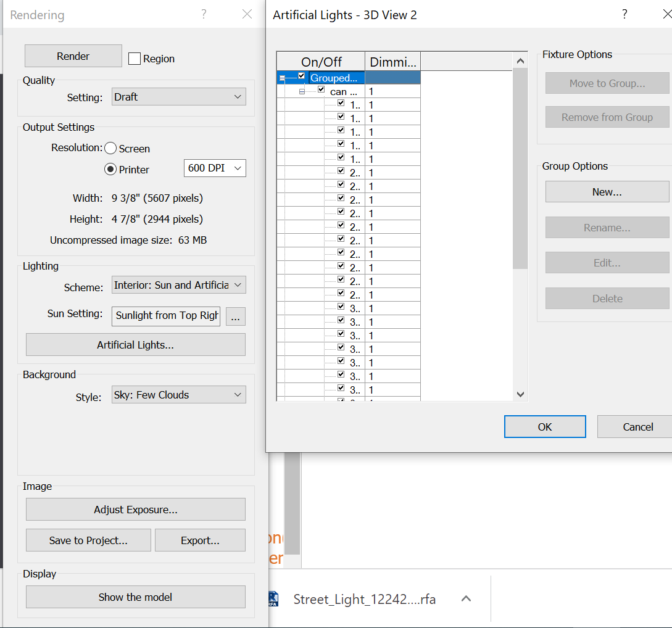This screenshot has width=672, height=628.
Task: Close the Rendering dialog
Action: coord(247,15)
